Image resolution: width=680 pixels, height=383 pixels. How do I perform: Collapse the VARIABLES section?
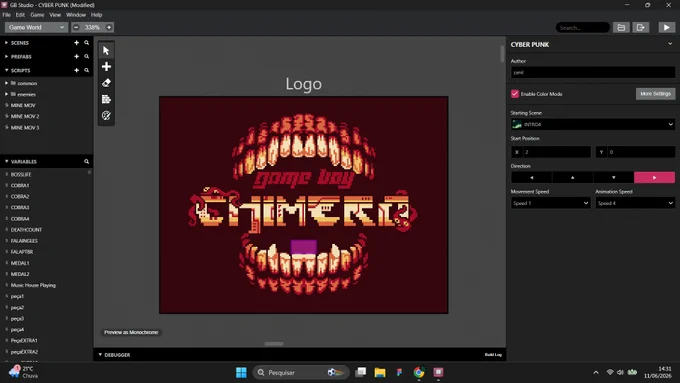(7, 161)
